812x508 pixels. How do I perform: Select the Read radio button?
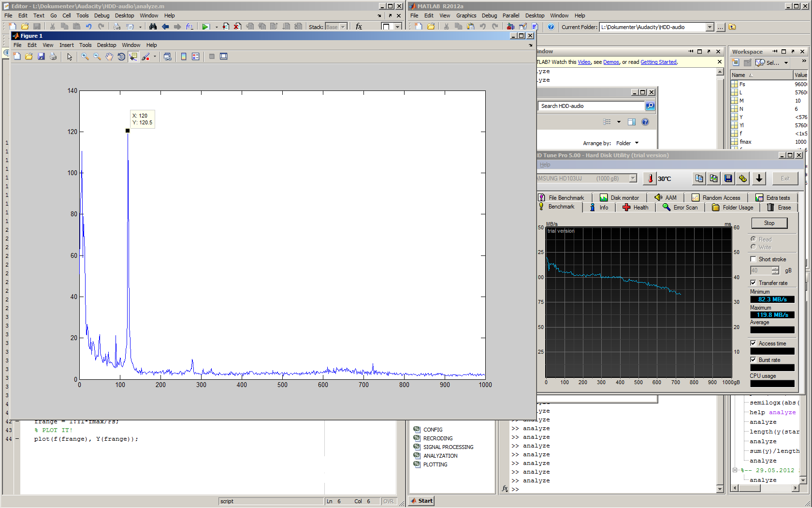[753, 239]
